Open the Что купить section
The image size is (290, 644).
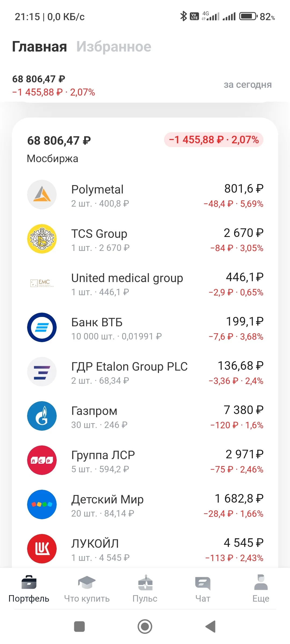click(87, 589)
